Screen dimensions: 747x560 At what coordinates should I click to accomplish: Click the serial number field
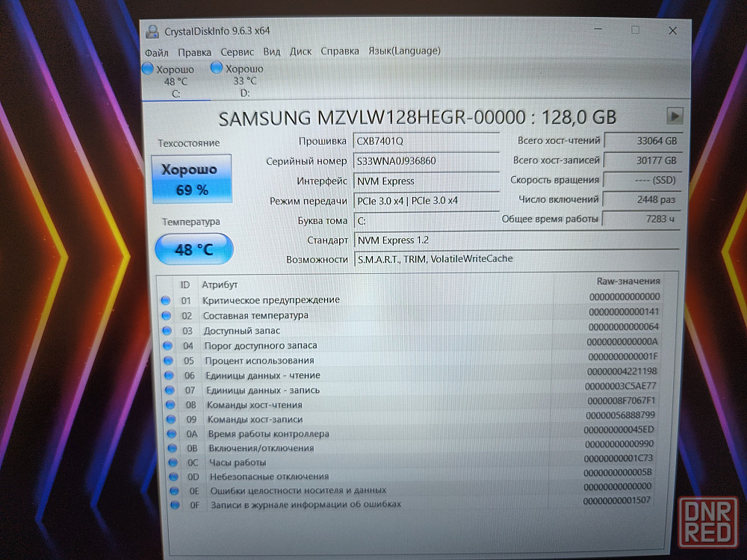(x=425, y=161)
